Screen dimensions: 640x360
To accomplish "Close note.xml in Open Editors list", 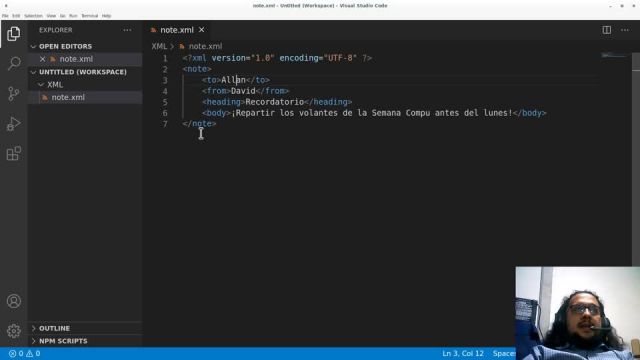I will click(42, 59).
